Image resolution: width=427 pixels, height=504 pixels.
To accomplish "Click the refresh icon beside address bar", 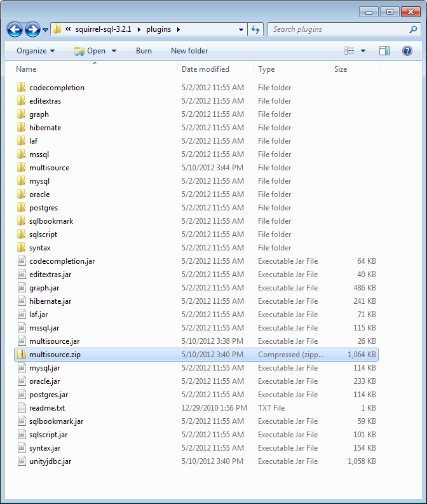I will pos(256,29).
